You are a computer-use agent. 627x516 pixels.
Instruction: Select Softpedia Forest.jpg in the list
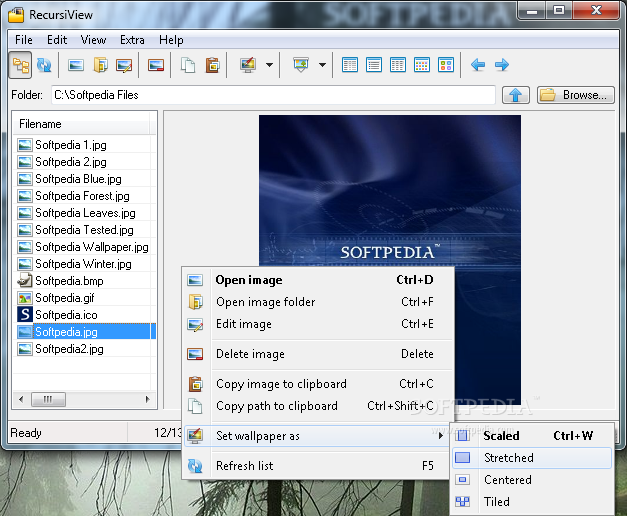84,196
